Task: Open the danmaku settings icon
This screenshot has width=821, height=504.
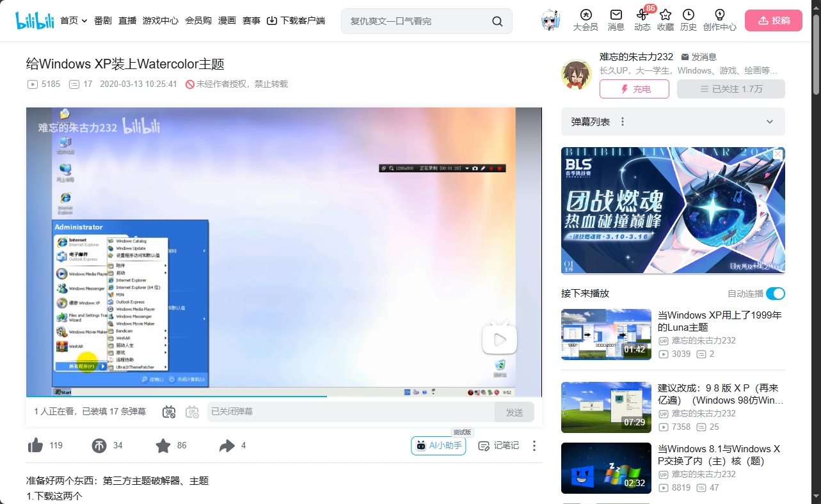Action: click(192, 413)
